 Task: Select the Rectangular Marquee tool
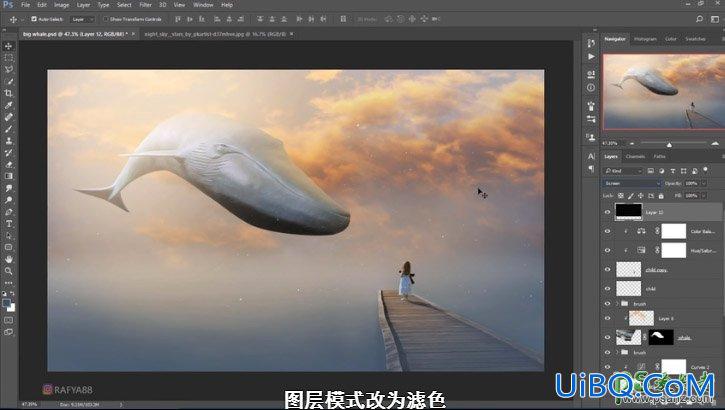pyautogui.click(x=8, y=58)
